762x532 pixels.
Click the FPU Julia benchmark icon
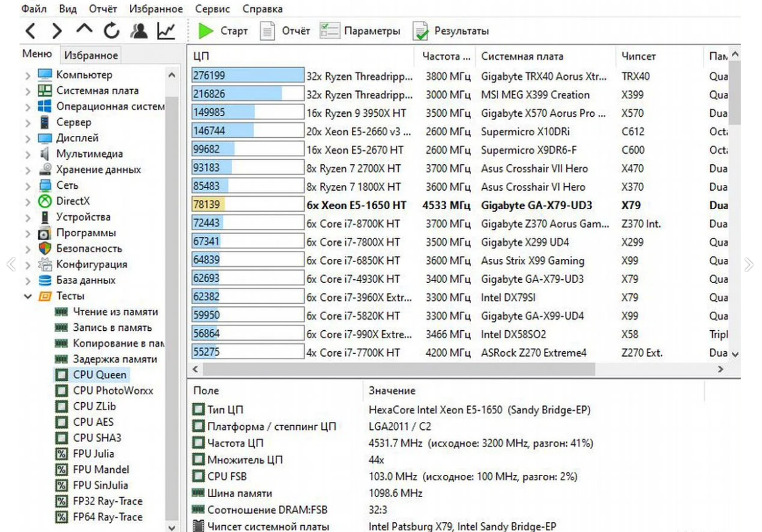[x=61, y=454]
